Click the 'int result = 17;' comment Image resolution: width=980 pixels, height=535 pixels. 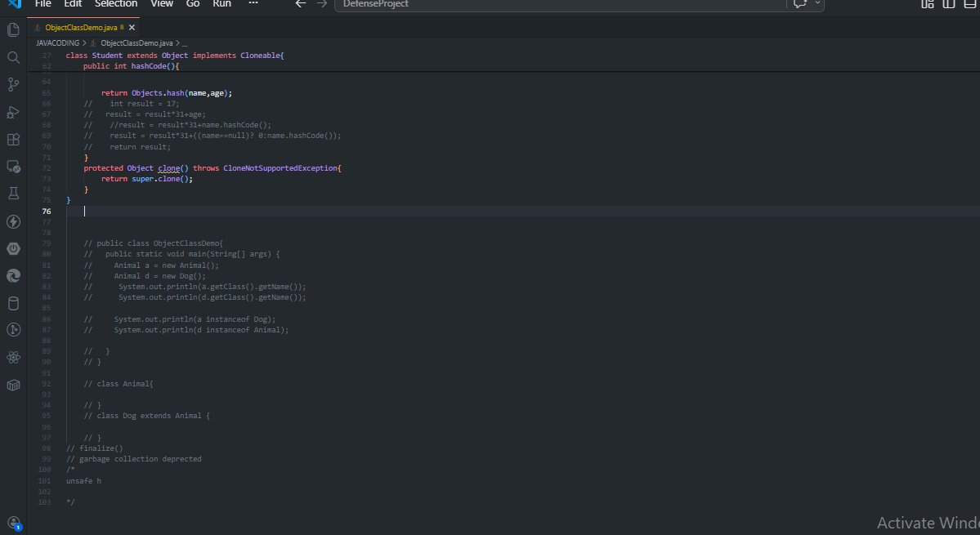pos(145,104)
